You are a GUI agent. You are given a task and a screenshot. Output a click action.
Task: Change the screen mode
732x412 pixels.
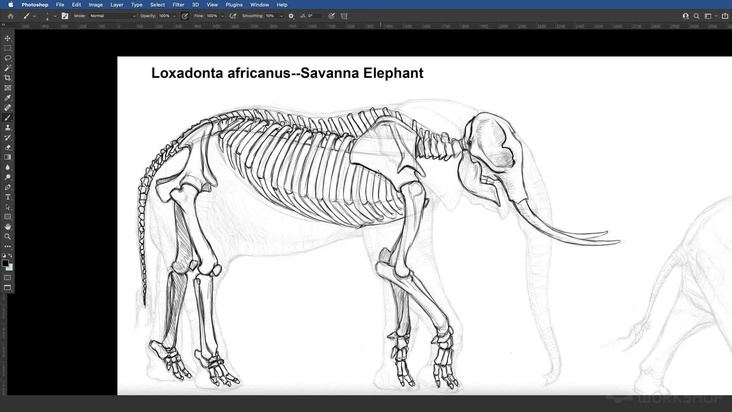point(7,287)
